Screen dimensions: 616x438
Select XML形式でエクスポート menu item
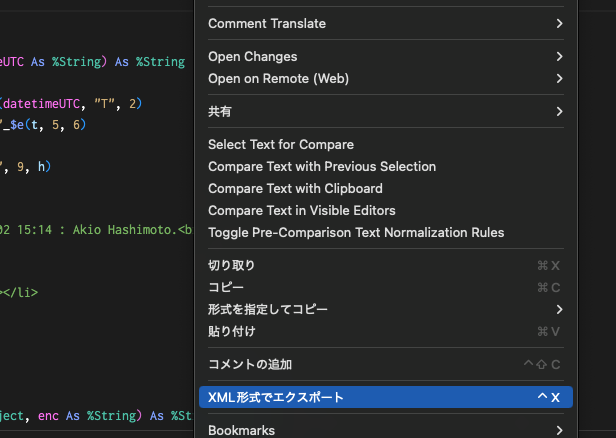[x=276, y=398]
